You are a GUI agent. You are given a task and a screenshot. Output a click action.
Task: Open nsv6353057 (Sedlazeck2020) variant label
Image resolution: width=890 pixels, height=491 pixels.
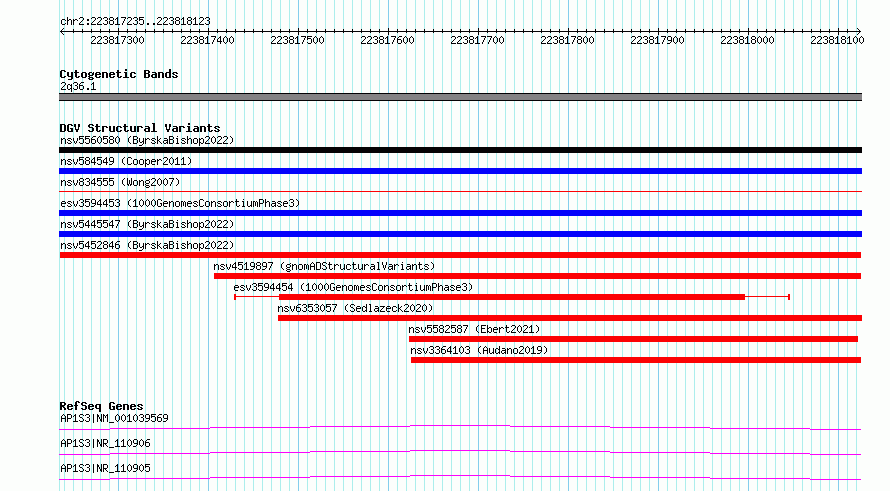pos(355,308)
